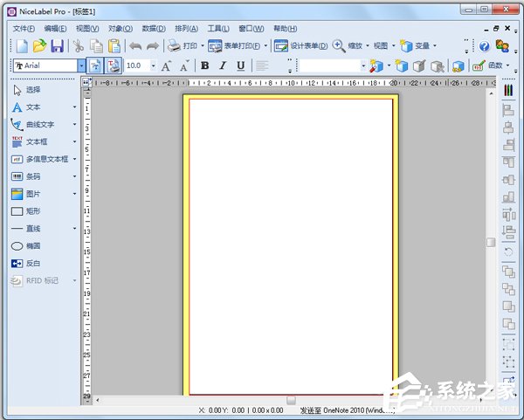Open the form print (表单打印) icon
Screen dimensions: 524x420
click(215, 45)
